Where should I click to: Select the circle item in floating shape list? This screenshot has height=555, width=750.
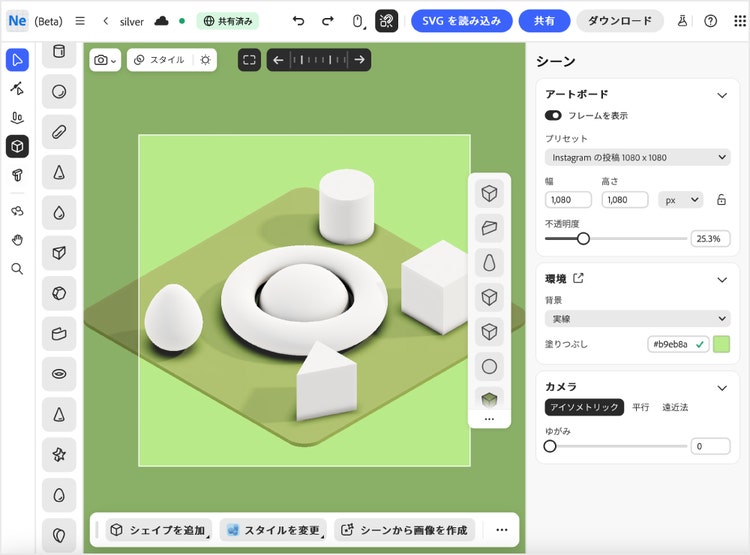pyautogui.click(x=489, y=366)
